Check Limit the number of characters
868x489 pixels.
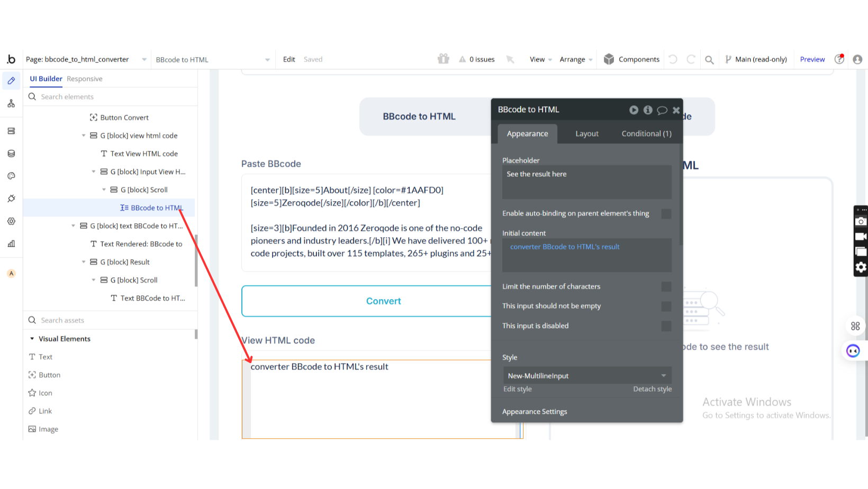[x=666, y=286]
